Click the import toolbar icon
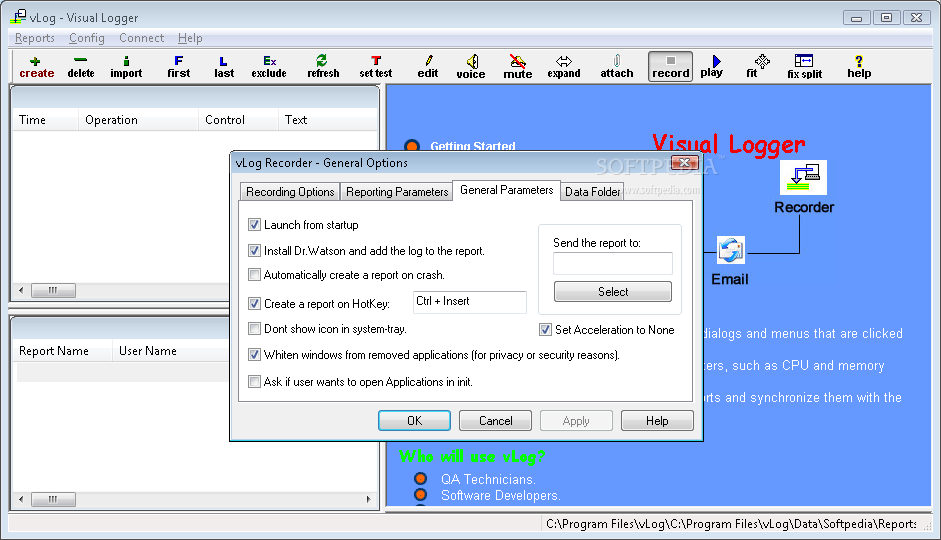941x540 pixels. 126,67
